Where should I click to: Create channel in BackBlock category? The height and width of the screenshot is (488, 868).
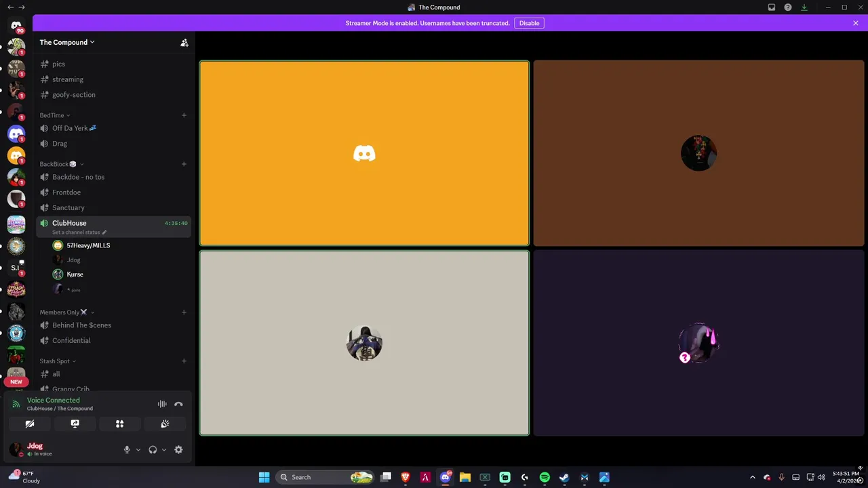coord(184,164)
